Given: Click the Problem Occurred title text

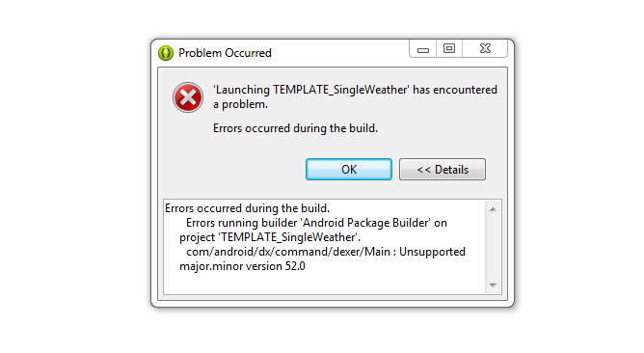Looking at the screenshot, I should click(x=225, y=53).
